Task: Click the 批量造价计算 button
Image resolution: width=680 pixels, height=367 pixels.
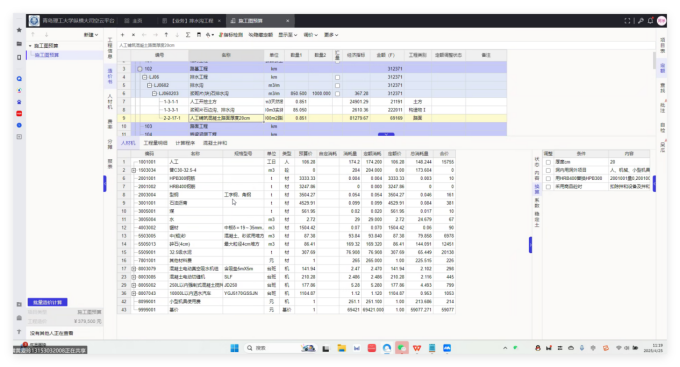Action: pos(48,302)
